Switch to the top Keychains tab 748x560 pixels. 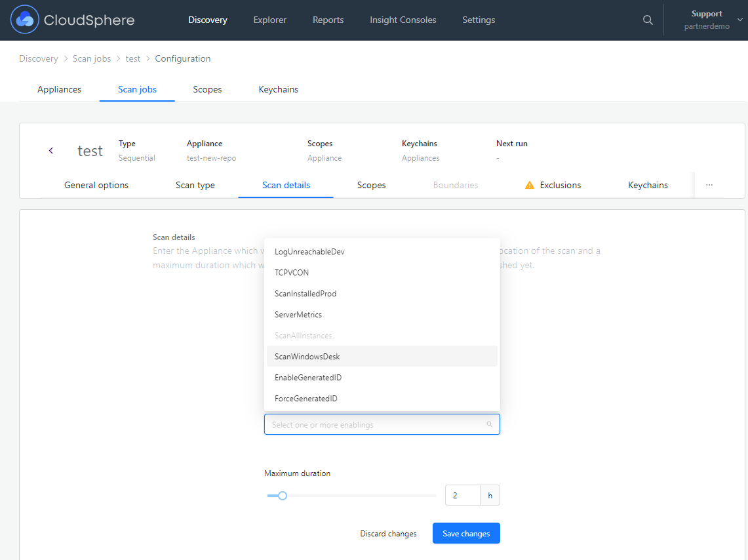click(x=278, y=89)
